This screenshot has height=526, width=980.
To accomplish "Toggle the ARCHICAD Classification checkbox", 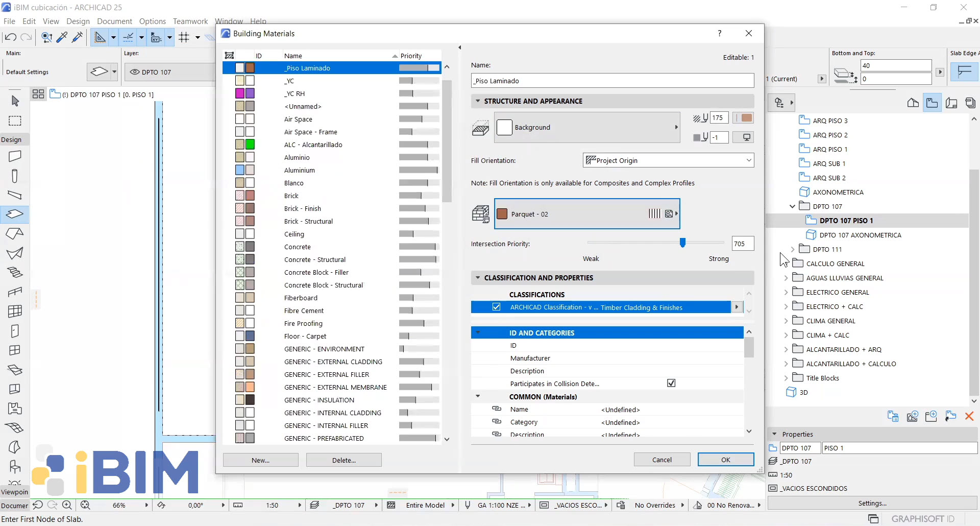I will (x=496, y=307).
